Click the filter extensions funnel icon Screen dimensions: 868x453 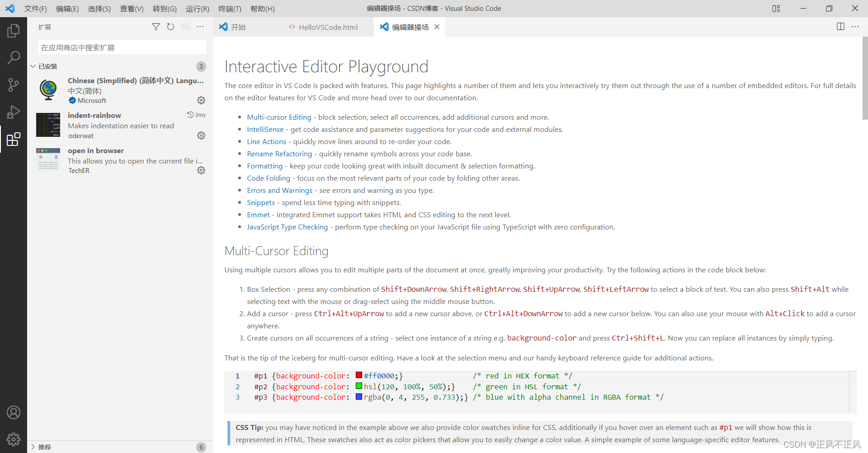coord(156,27)
